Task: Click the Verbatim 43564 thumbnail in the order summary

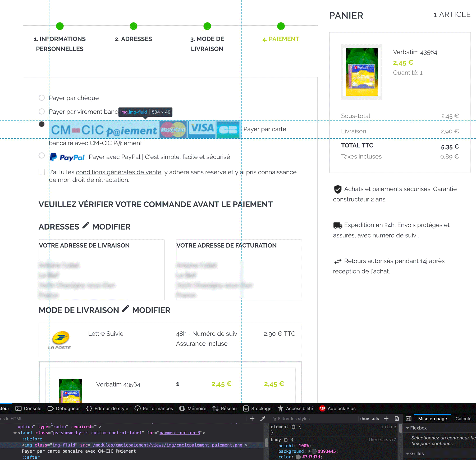Action: [x=70, y=391]
